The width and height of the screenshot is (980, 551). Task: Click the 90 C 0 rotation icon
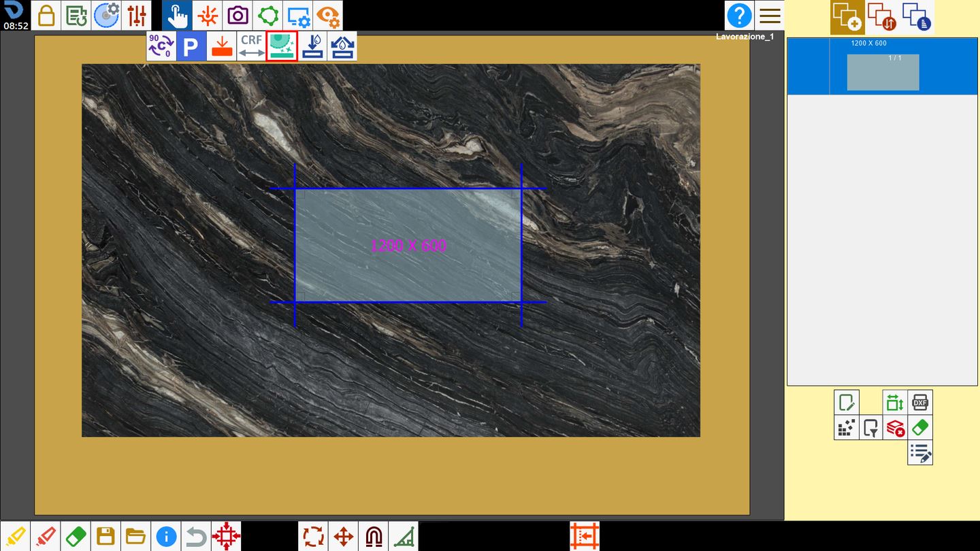161,46
